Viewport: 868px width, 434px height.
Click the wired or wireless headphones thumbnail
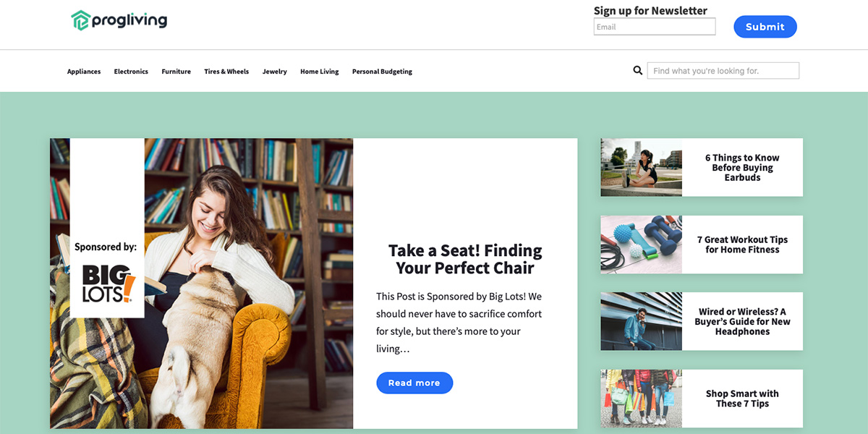pos(641,321)
